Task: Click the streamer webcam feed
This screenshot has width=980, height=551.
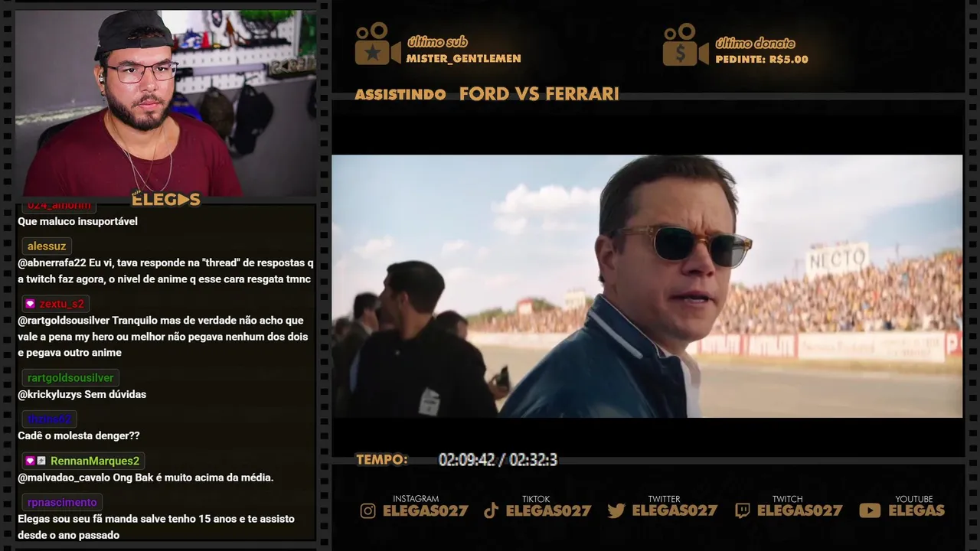Action: tap(166, 103)
